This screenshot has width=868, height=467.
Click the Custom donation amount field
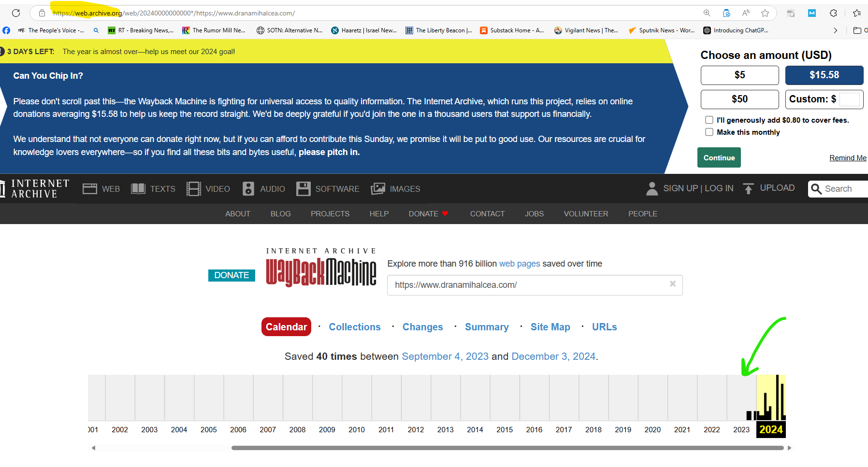(x=849, y=99)
